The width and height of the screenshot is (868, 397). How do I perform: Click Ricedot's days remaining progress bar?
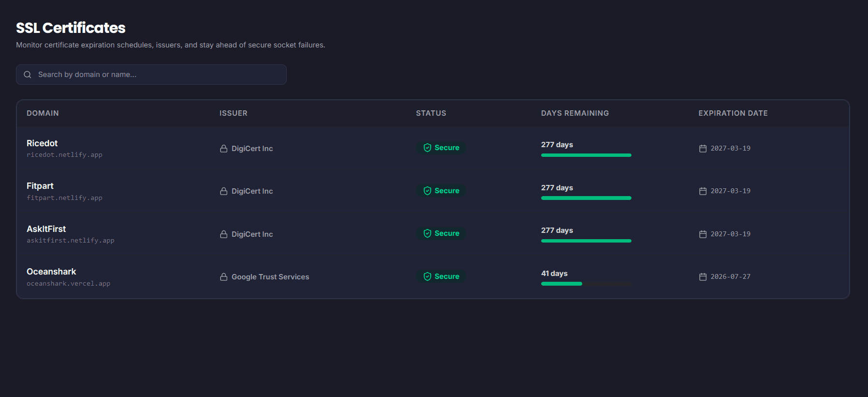(x=586, y=155)
